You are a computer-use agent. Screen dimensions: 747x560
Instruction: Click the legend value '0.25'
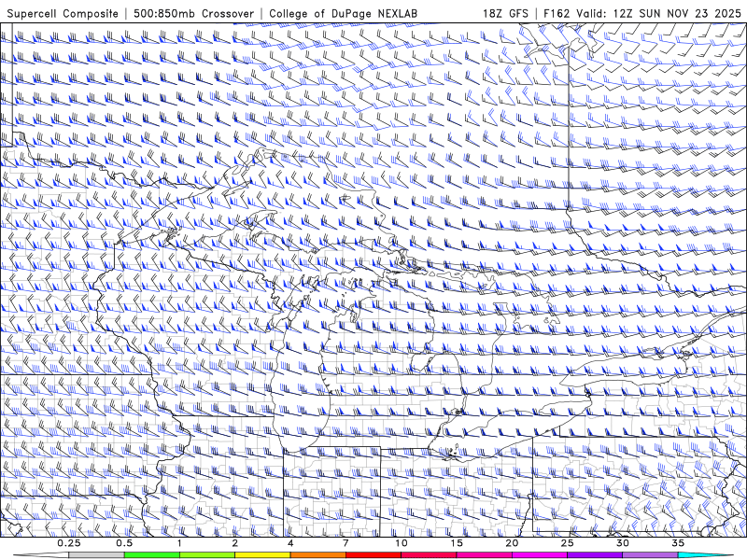point(69,543)
